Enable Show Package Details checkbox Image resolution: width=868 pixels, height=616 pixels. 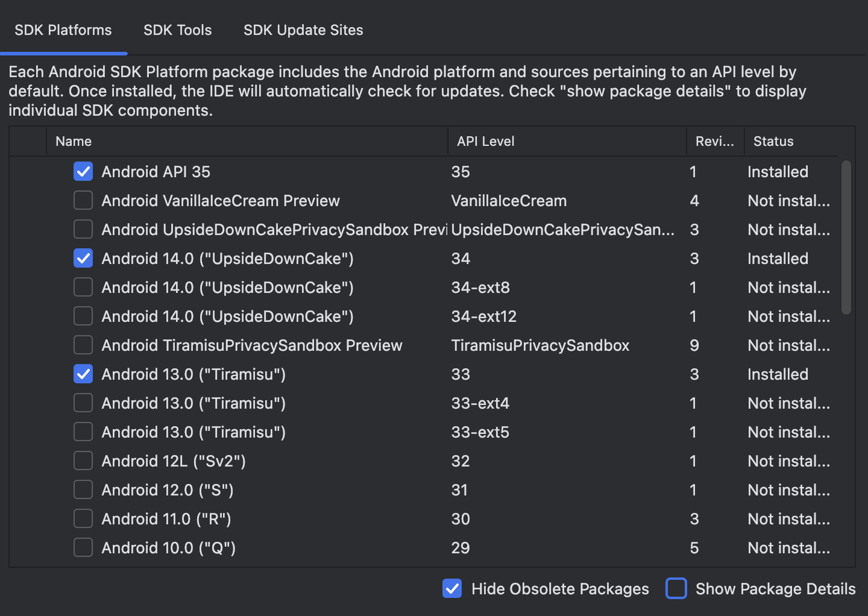676,589
